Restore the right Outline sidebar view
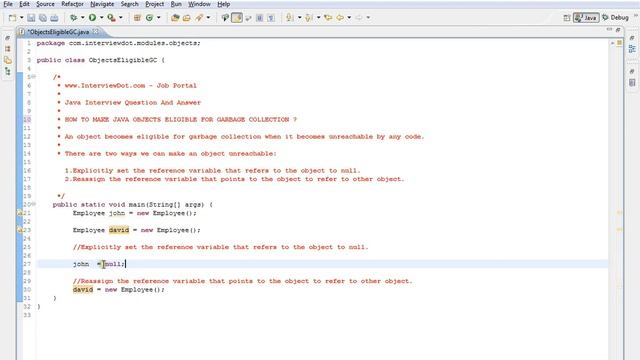 [632, 38]
